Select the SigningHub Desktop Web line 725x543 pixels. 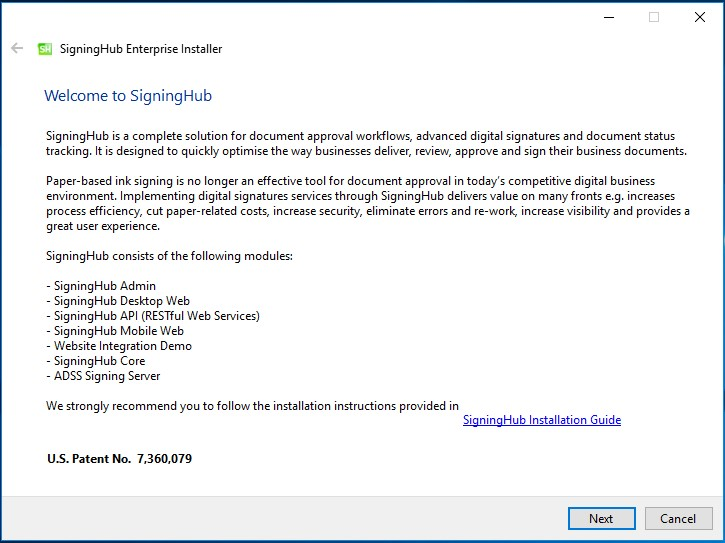point(118,301)
